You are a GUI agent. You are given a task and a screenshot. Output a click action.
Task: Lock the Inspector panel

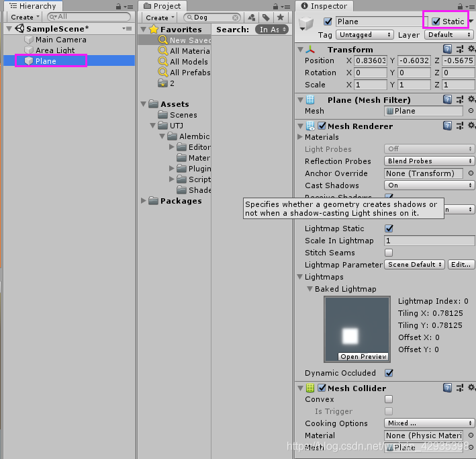pyautogui.click(x=460, y=6)
